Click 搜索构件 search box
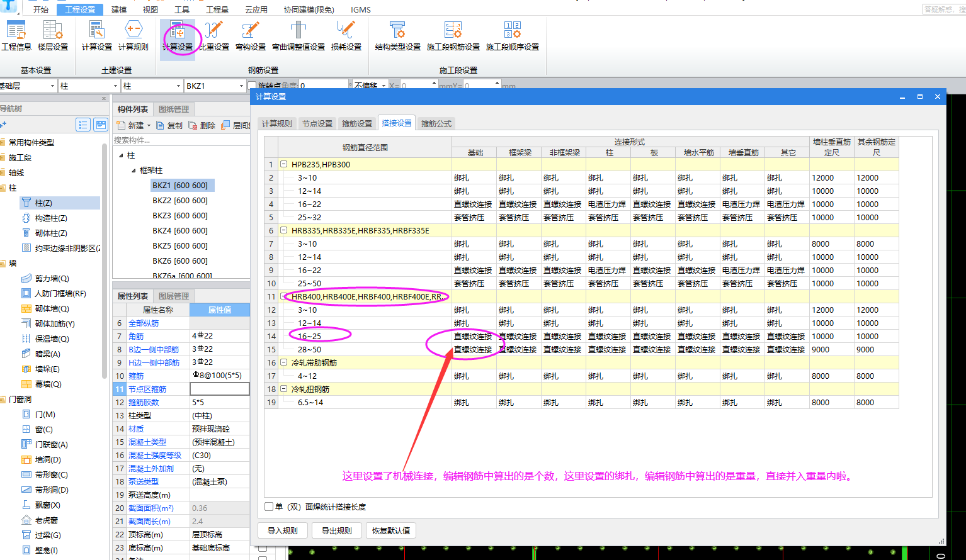This screenshot has width=966, height=560. point(181,140)
